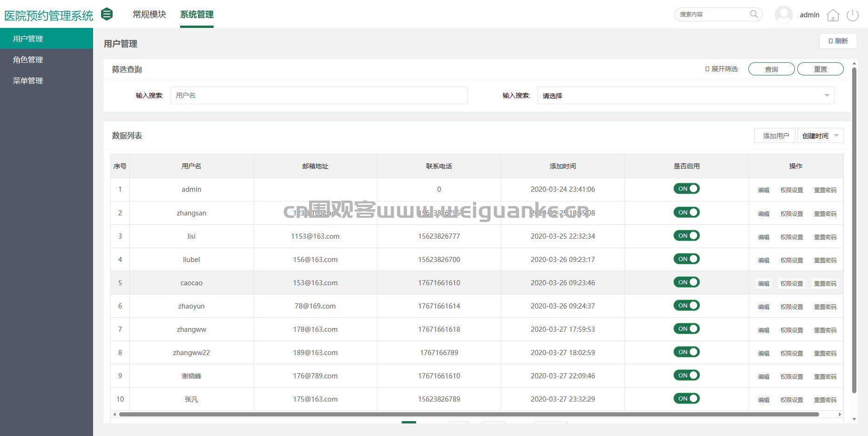This screenshot has height=436, width=868.
Task: Click 重置密码 for the lisi row
Action: click(x=825, y=237)
